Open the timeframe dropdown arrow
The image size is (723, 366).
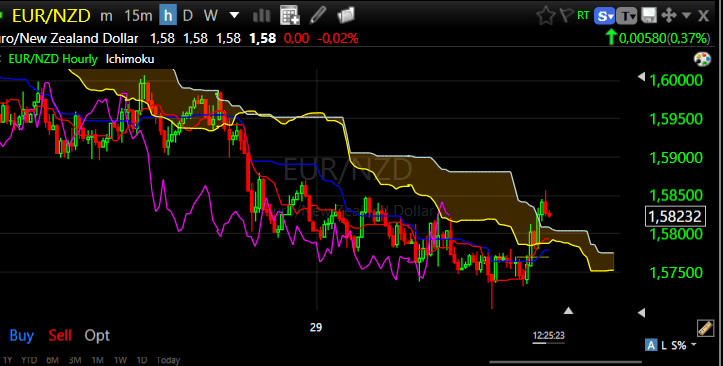tap(234, 16)
